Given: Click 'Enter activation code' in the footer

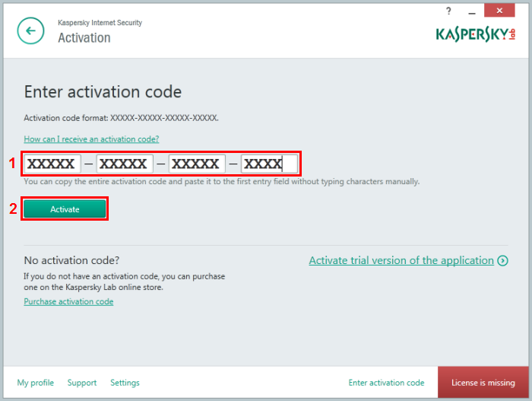Looking at the screenshot, I should click(x=386, y=383).
